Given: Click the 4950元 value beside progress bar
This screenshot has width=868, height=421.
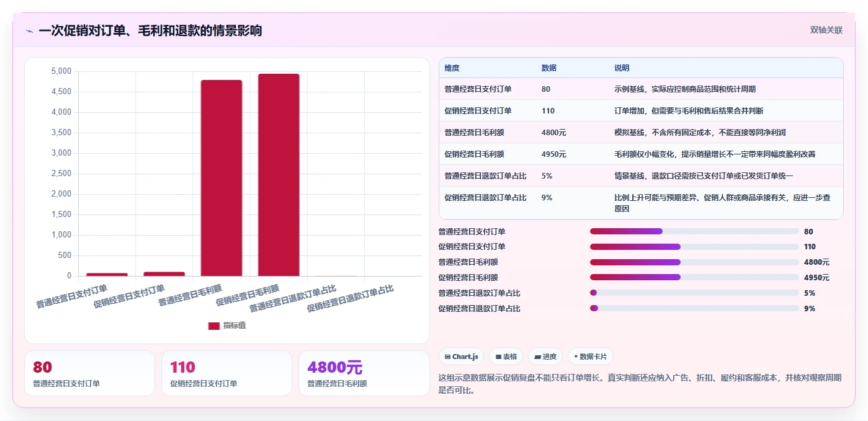Looking at the screenshot, I should [x=817, y=278].
